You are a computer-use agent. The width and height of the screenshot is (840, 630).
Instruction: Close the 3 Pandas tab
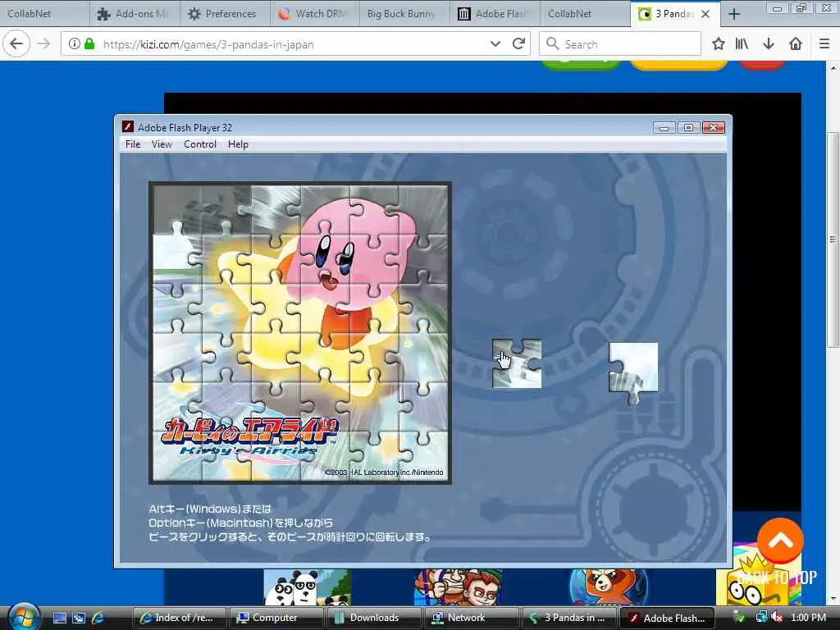705,14
